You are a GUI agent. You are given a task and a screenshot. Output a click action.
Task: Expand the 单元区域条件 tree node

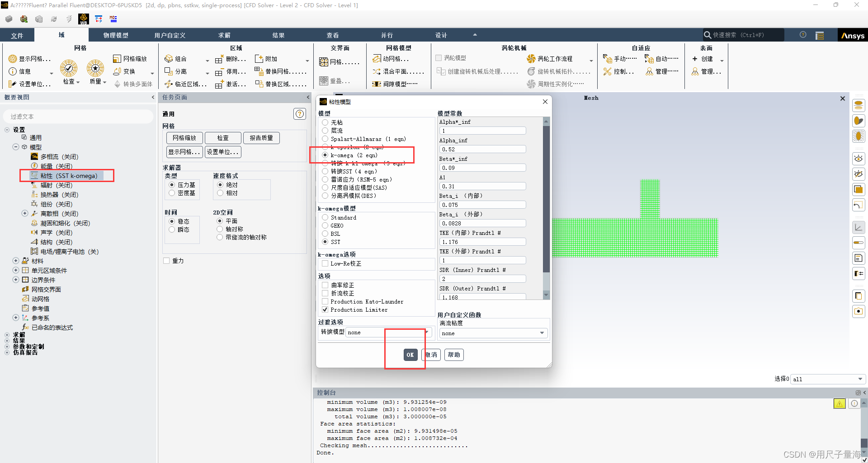tap(16, 270)
